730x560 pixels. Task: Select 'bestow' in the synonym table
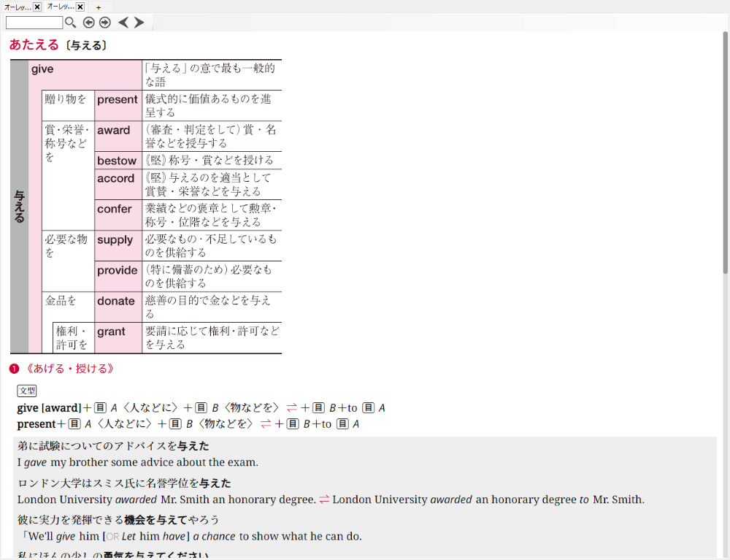(x=117, y=161)
